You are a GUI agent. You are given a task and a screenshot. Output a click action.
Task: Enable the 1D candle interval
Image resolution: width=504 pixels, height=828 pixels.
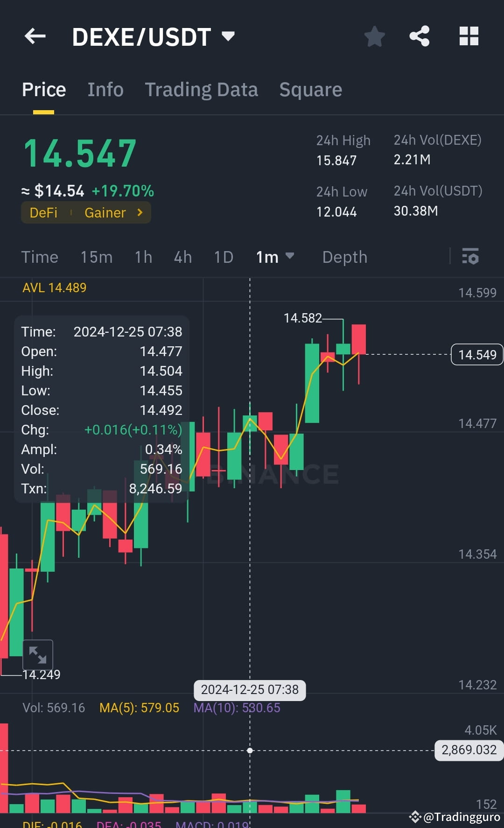[223, 257]
